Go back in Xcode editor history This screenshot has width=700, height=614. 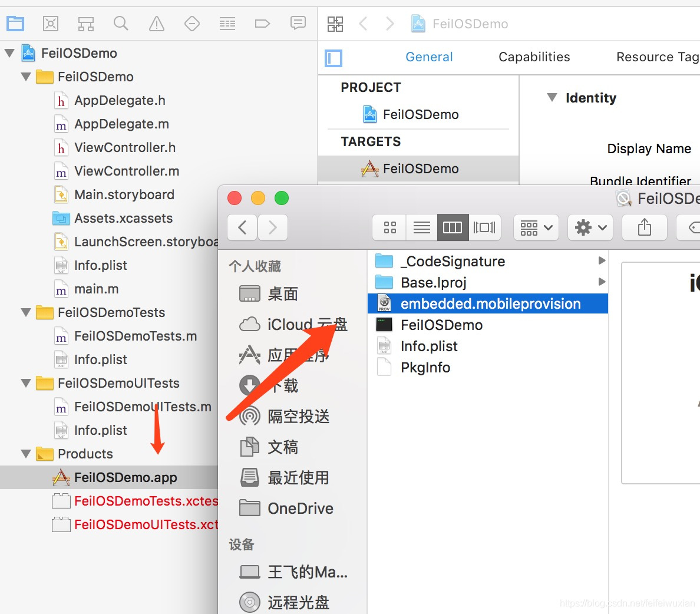[364, 23]
